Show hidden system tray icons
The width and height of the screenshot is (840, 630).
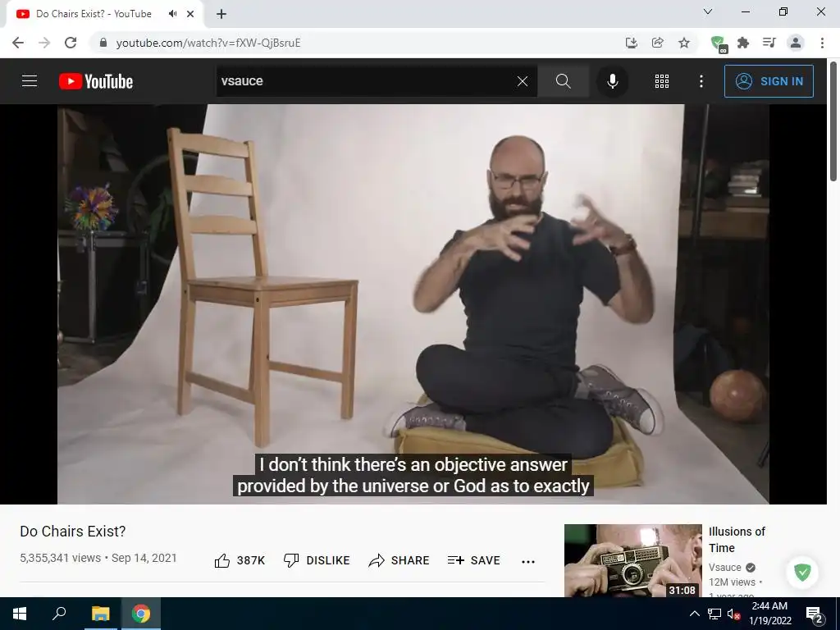[x=694, y=614]
